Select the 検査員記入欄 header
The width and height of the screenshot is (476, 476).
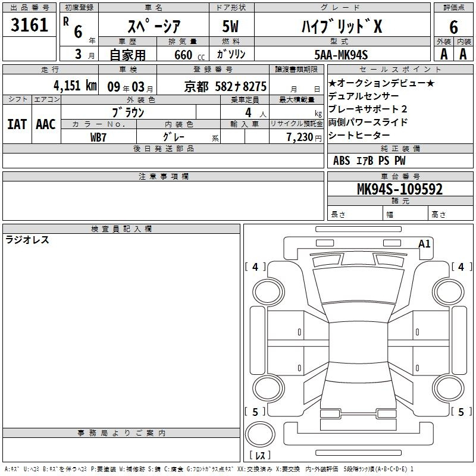(x=121, y=229)
